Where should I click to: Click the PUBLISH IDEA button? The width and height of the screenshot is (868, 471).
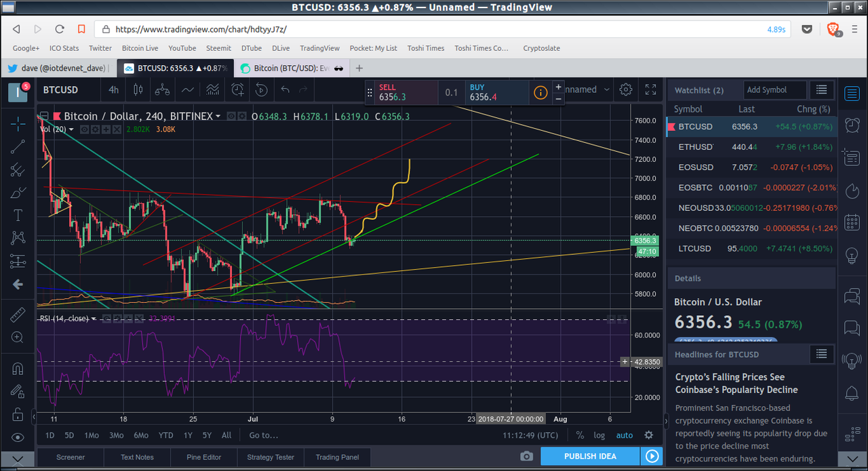tap(590, 456)
